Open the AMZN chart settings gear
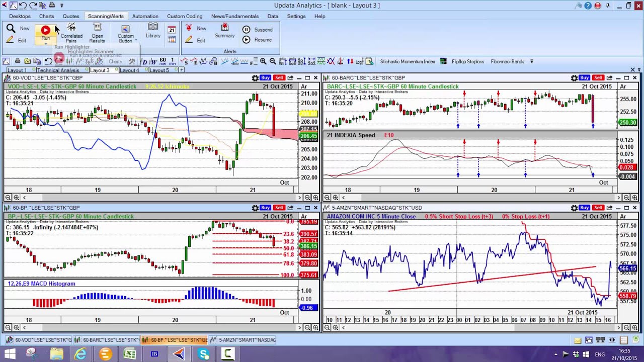644x362 pixels. [x=574, y=208]
